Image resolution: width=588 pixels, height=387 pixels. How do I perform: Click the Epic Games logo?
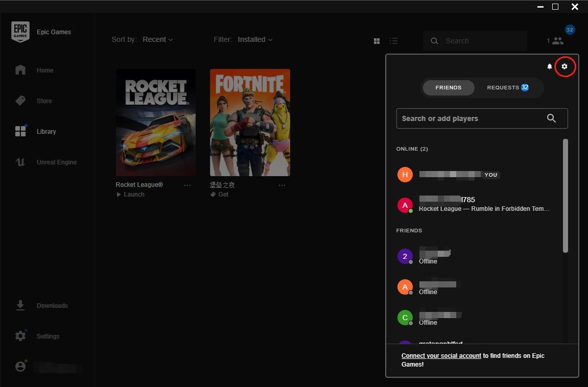pyautogui.click(x=20, y=32)
